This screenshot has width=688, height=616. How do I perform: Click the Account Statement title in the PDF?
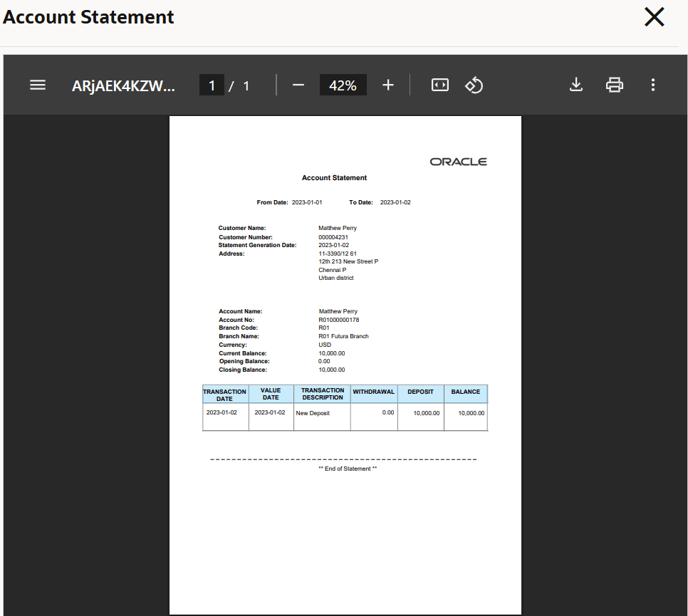coord(334,178)
